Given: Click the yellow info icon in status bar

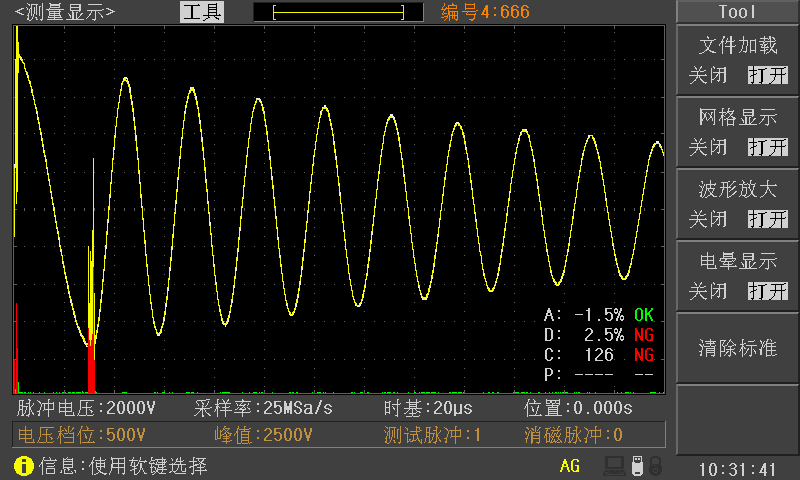Looking at the screenshot, I should (x=23, y=466).
